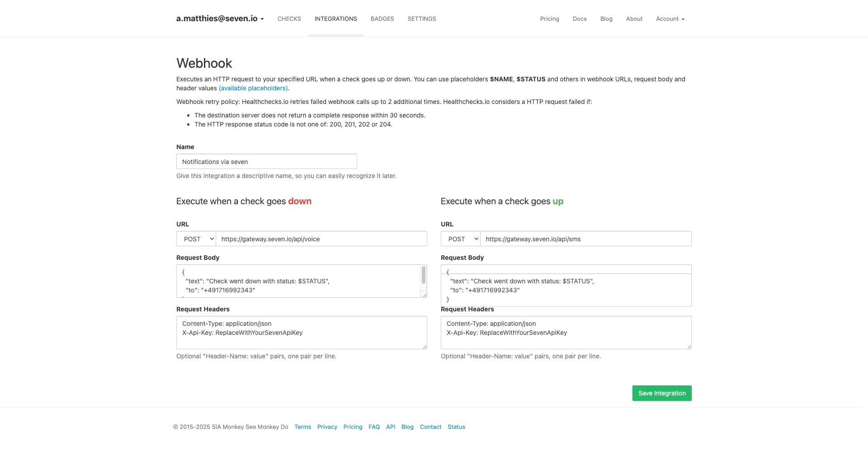The width and height of the screenshot is (868, 451).
Task: Focus the voice API URL field
Action: (321, 239)
